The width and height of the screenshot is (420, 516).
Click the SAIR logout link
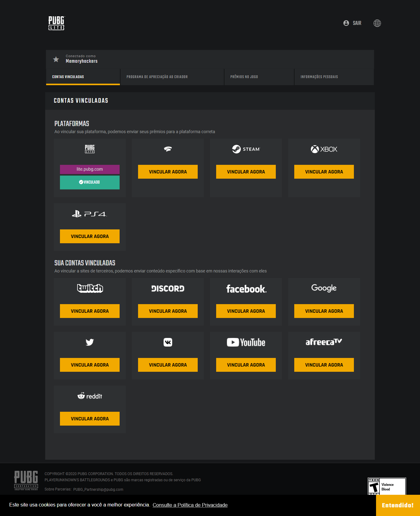[x=357, y=23]
